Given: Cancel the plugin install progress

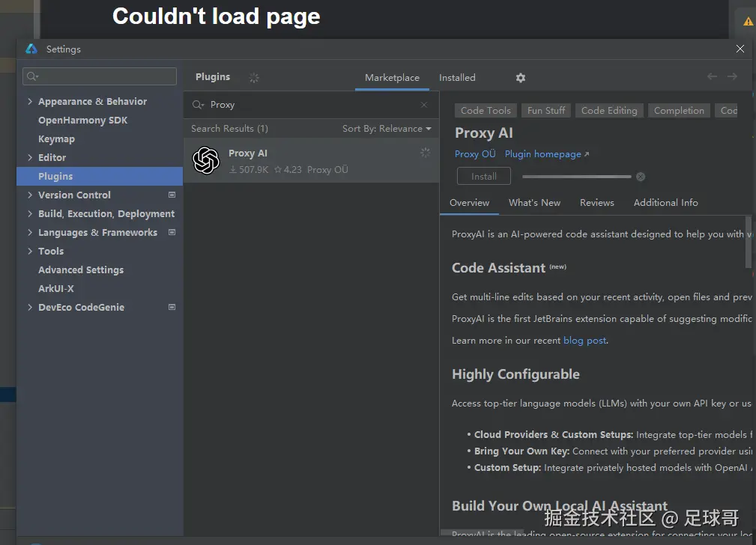Looking at the screenshot, I should click(x=641, y=177).
